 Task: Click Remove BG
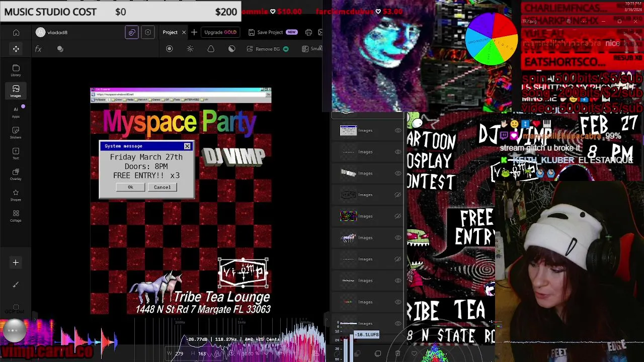268,49
